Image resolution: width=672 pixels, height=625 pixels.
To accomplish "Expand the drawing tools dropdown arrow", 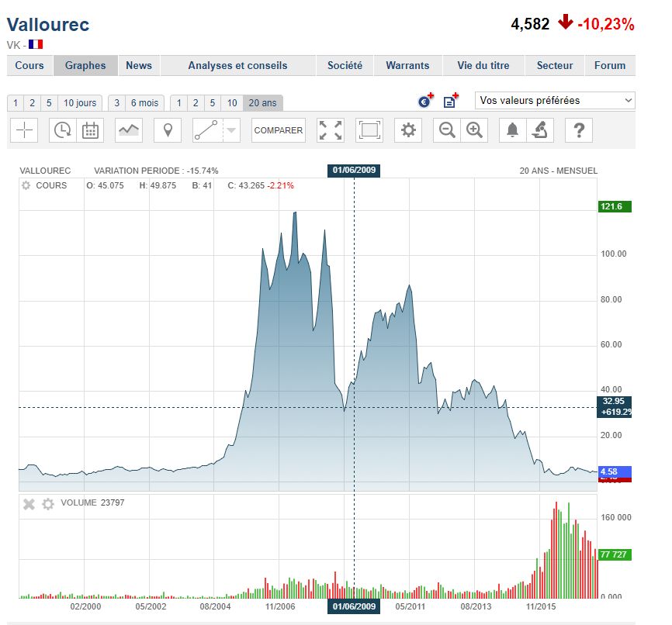I will [x=231, y=129].
